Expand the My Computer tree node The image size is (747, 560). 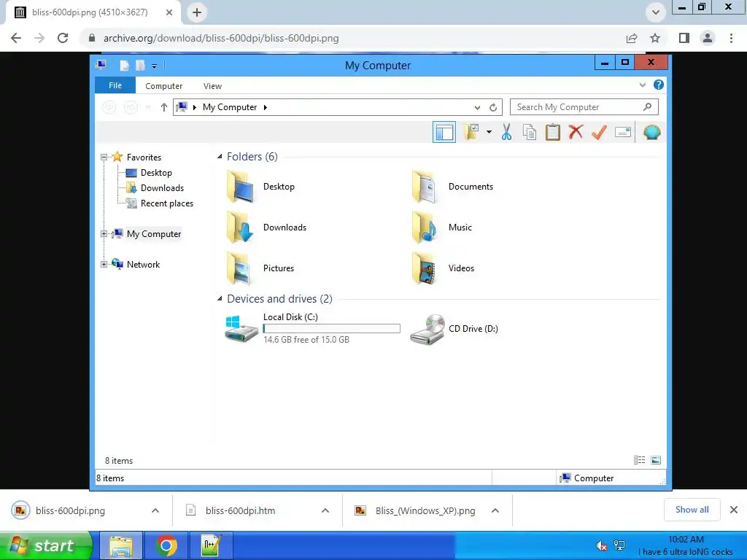104,234
